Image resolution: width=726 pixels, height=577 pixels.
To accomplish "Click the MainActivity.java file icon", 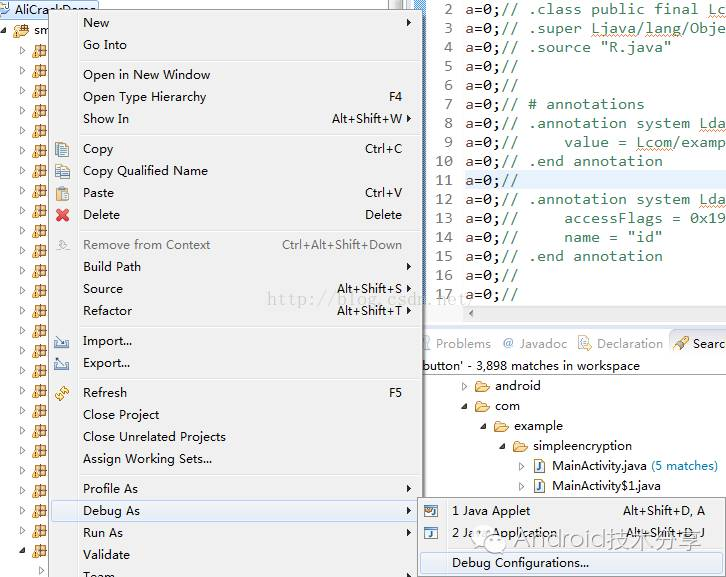I will pos(539,466).
